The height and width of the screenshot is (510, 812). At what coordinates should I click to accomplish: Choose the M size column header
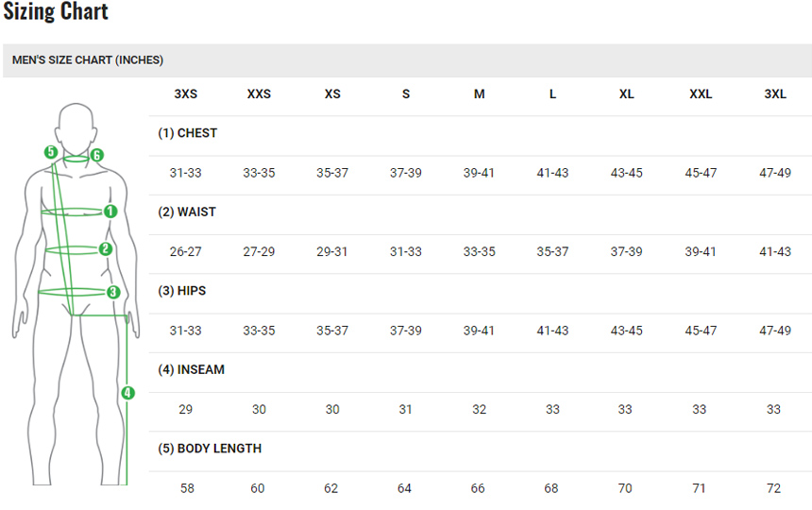click(x=480, y=94)
